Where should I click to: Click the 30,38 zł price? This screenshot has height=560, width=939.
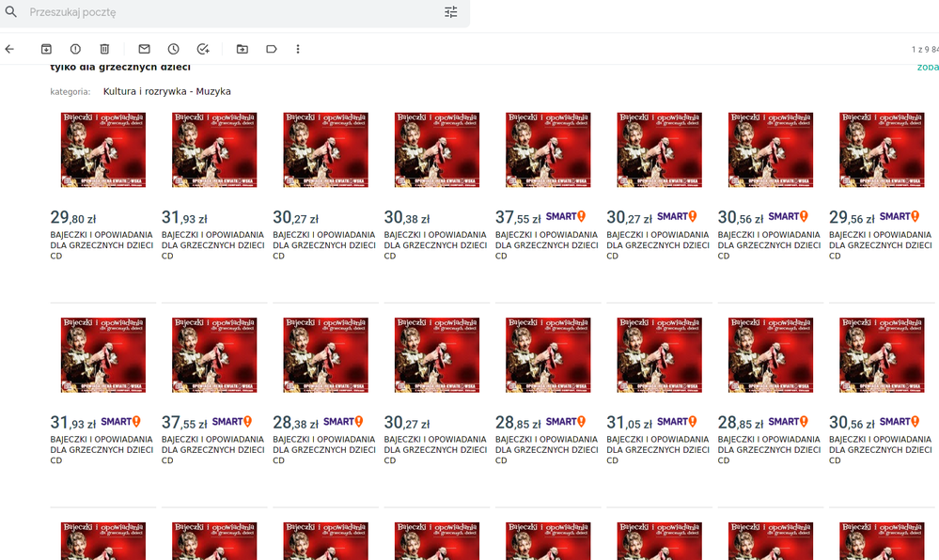[407, 217]
